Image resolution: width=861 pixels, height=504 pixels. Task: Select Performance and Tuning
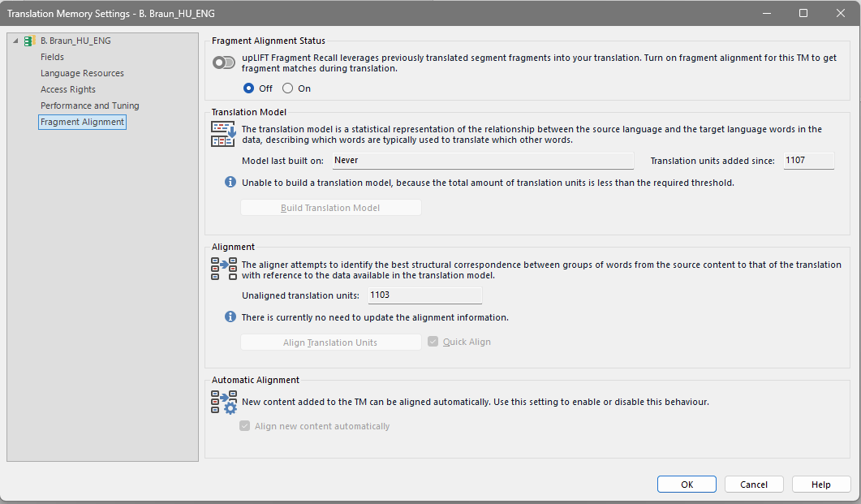(89, 105)
